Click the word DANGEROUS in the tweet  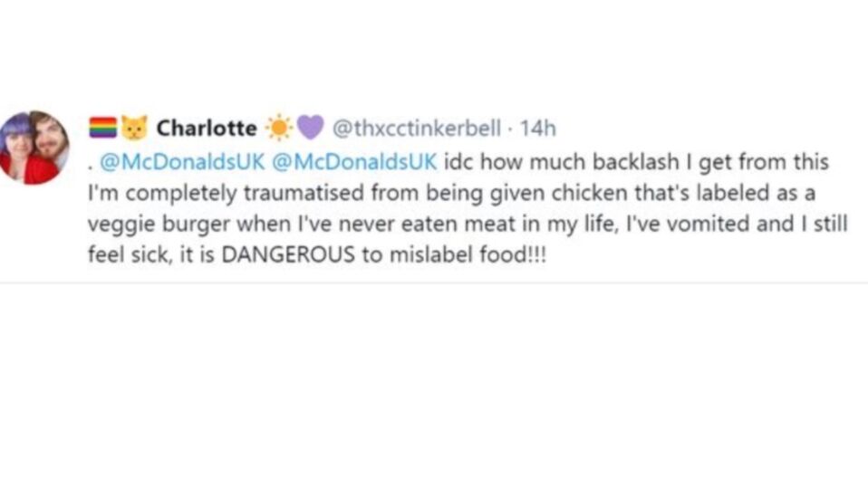click(x=288, y=255)
